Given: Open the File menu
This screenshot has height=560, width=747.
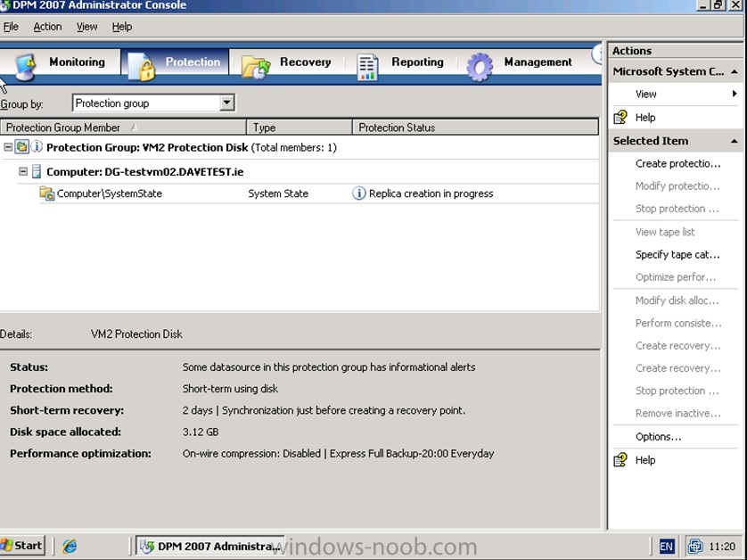Looking at the screenshot, I should click(11, 27).
